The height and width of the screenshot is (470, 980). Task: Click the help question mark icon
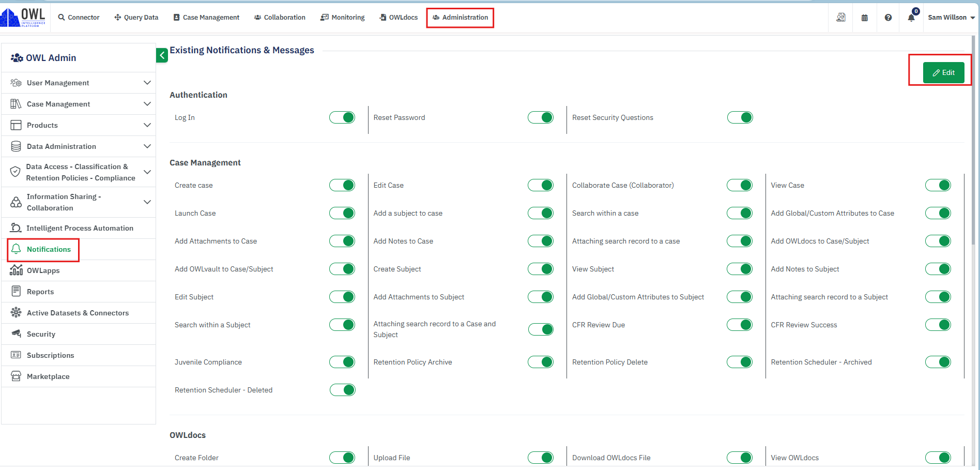(x=888, y=18)
